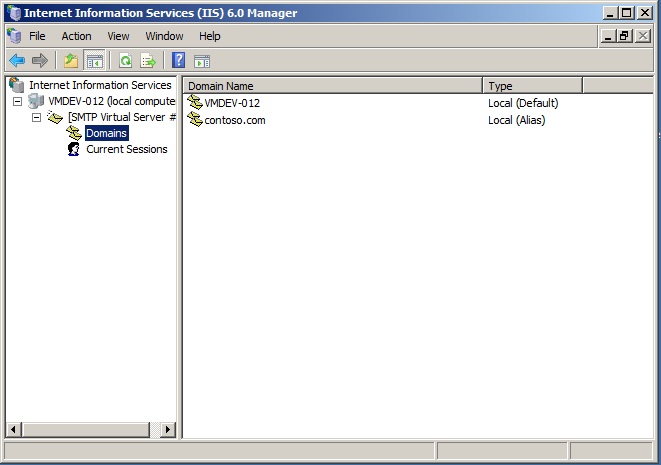Click the tree pane scroll right arrow

(x=168, y=430)
